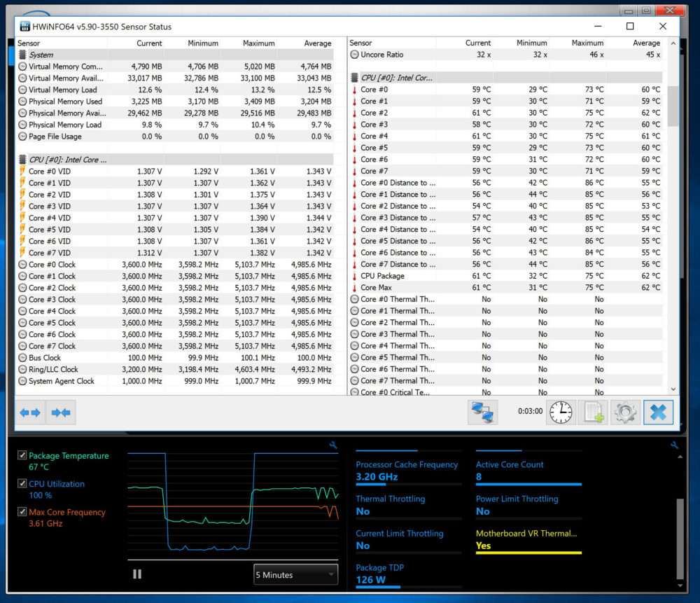
Task: Open the 5 Minutes time range dropdown
Action: [x=295, y=575]
